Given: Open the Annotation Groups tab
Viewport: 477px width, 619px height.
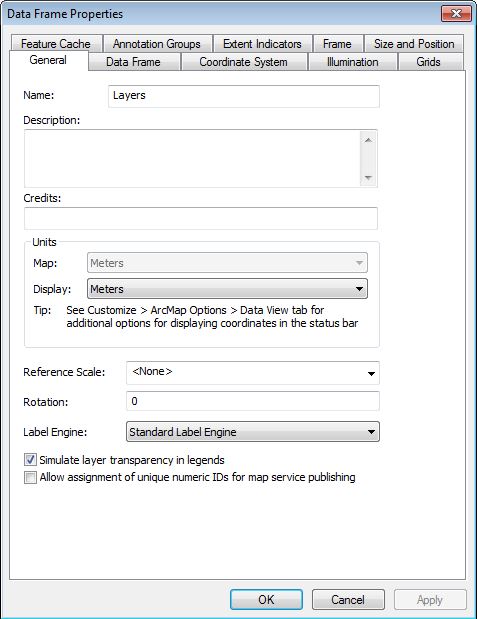Looking at the screenshot, I should point(157,43).
